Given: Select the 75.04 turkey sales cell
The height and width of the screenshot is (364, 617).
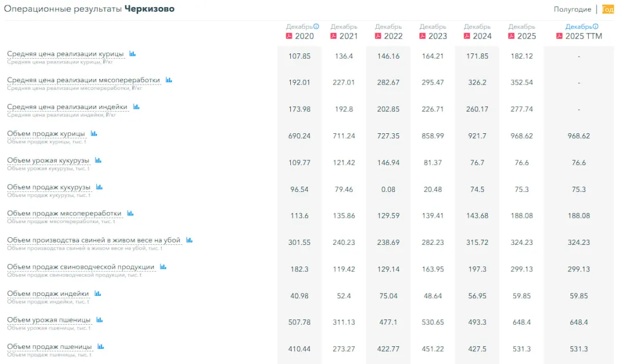Looking at the screenshot, I should coord(388,296).
